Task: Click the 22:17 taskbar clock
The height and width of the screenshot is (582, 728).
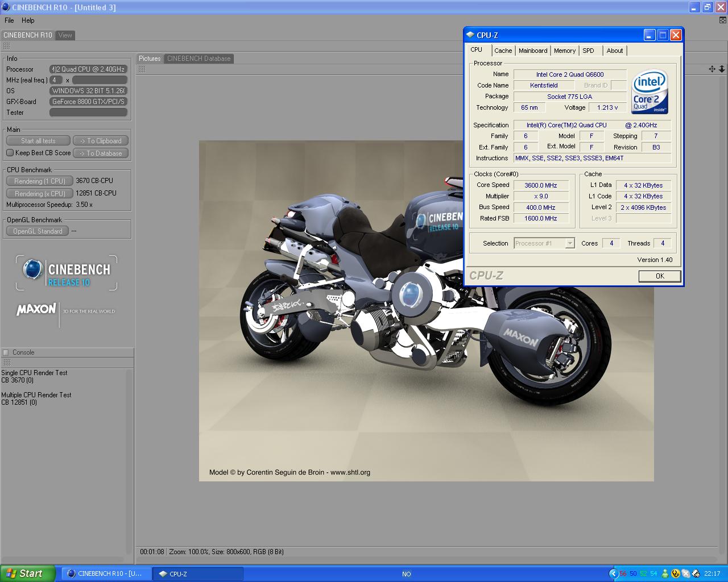Action: 712,573
